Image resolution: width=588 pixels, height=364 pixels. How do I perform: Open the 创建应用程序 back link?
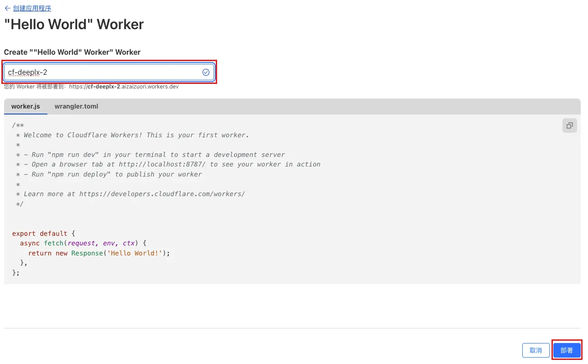(x=32, y=8)
